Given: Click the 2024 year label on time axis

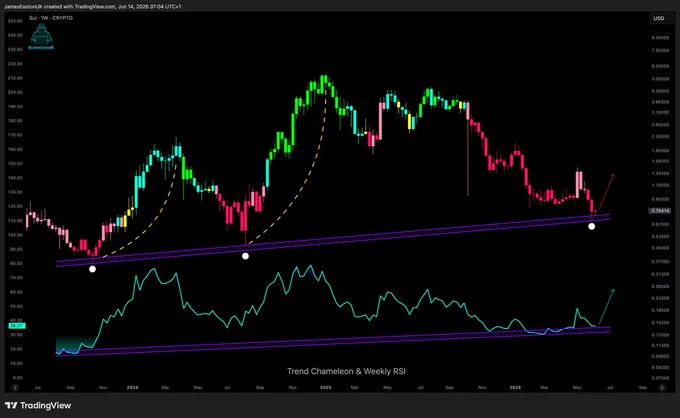Looking at the screenshot, I should tap(132, 387).
